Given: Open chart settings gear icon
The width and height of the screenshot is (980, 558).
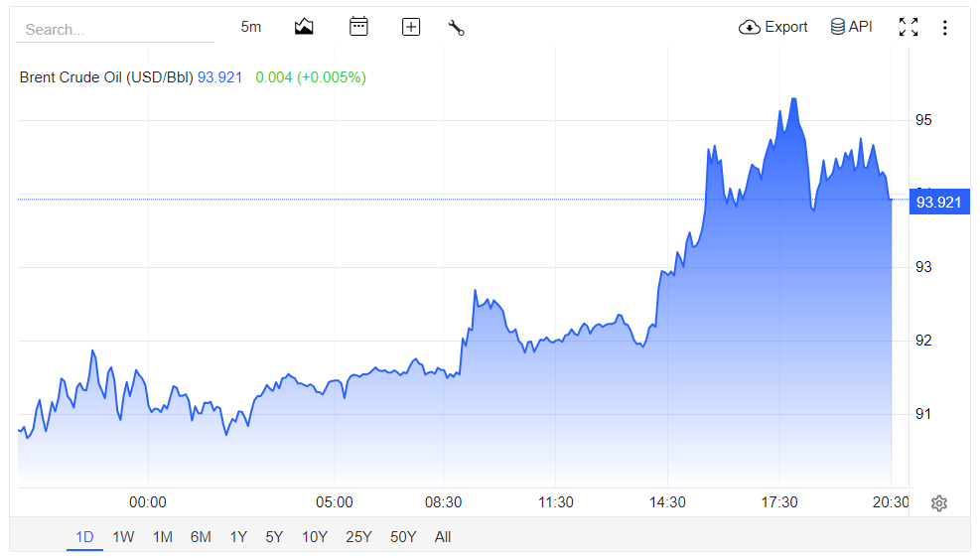Looking at the screenshot, I should point(938,503).
